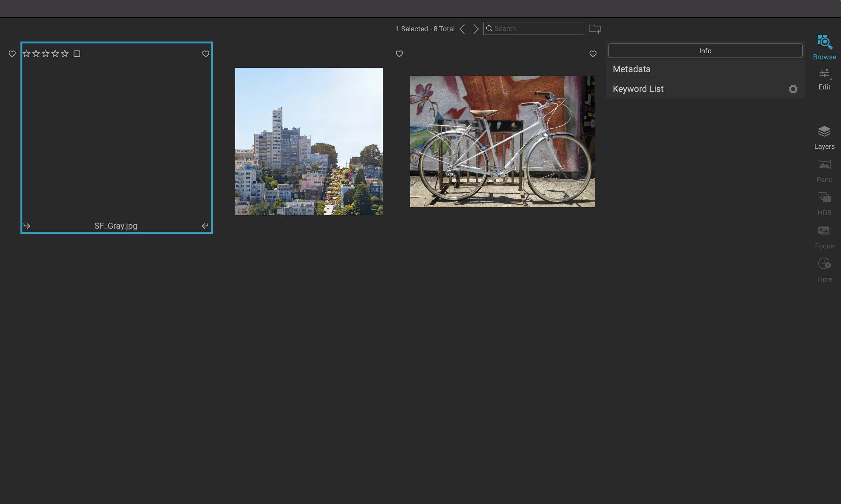Toggle the heart above the bicycle photo
Screen dimensions: 841x504
(593, 54)
